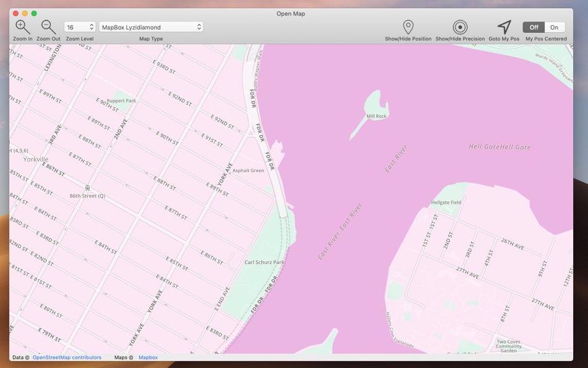This screenshot has height=368, width=588.
Task: Open the OpenStreetMap contributors link
Action: (67, 357)
